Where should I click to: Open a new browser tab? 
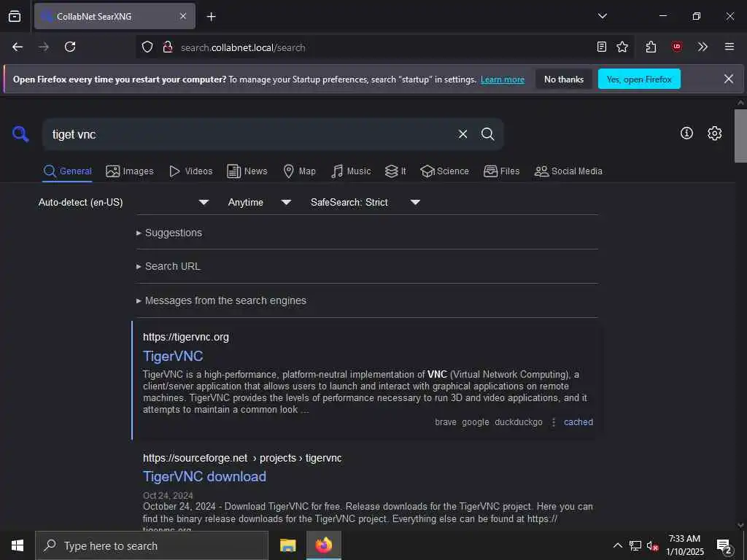[x=212, y=17]
